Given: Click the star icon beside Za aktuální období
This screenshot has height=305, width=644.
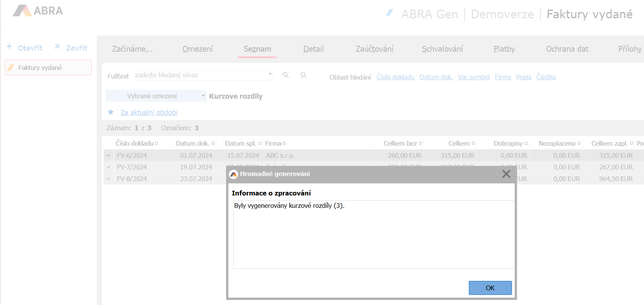Looking at the screenshot, I should (111, 112).
